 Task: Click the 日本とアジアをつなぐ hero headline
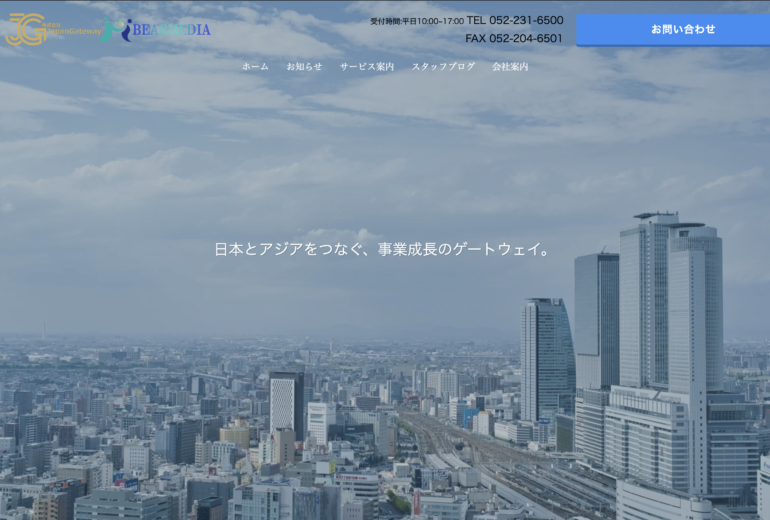point(384,249)
